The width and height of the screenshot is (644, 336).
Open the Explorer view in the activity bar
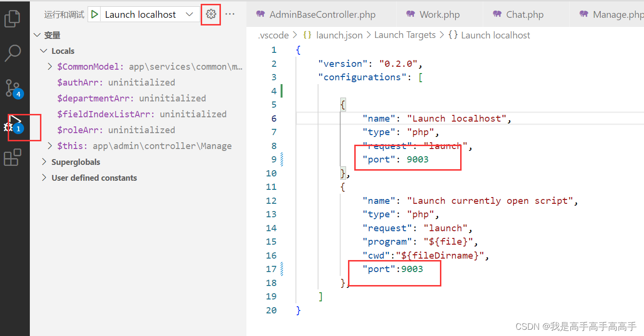(x=12, y=18)
